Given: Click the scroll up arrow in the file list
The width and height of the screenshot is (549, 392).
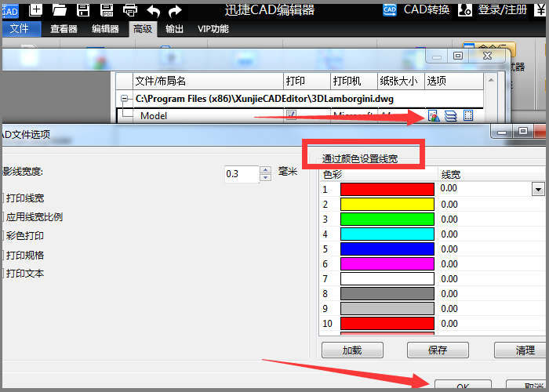Looking at the screenshot, I should 491,81.
